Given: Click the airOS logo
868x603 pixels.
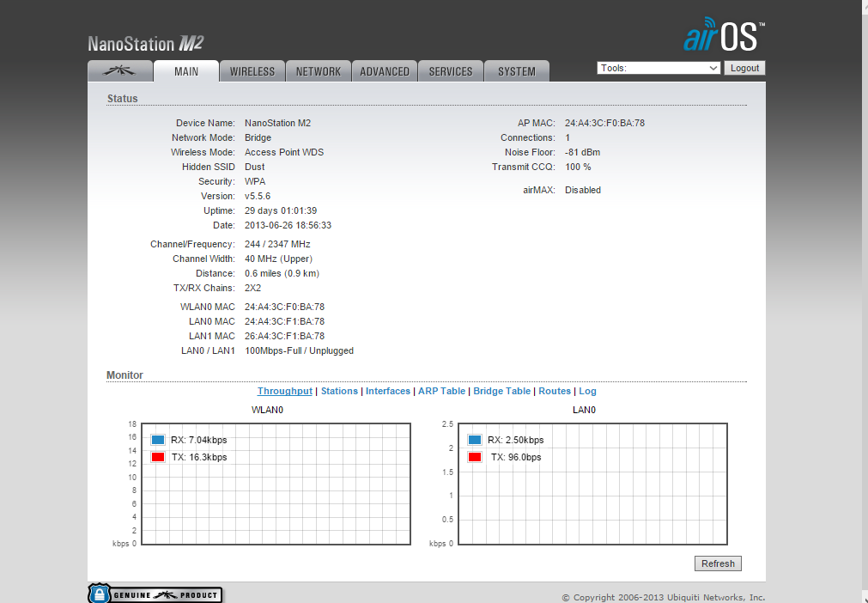Looking at the screenshot, I should coord(724,34).
